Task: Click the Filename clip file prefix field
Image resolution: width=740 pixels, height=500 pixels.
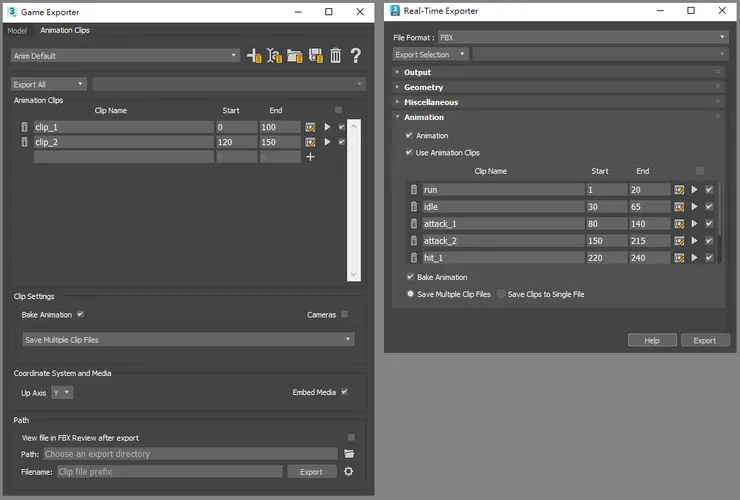Action: [169, 471]
